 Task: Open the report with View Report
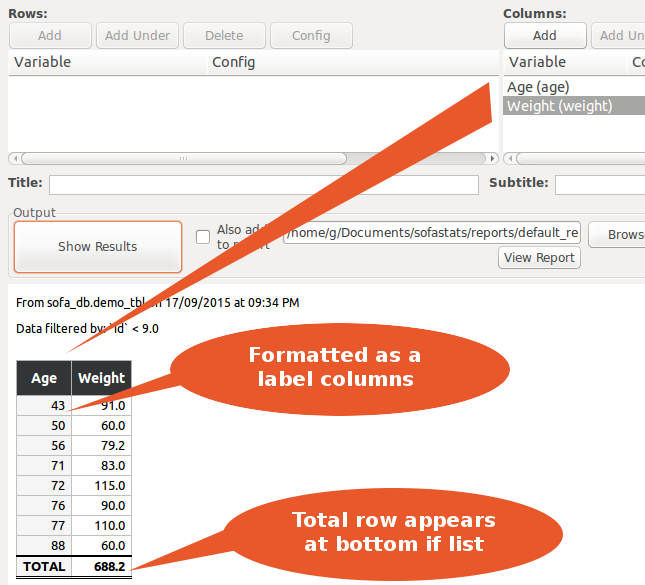pyautogui.click(x=539, y=257)
